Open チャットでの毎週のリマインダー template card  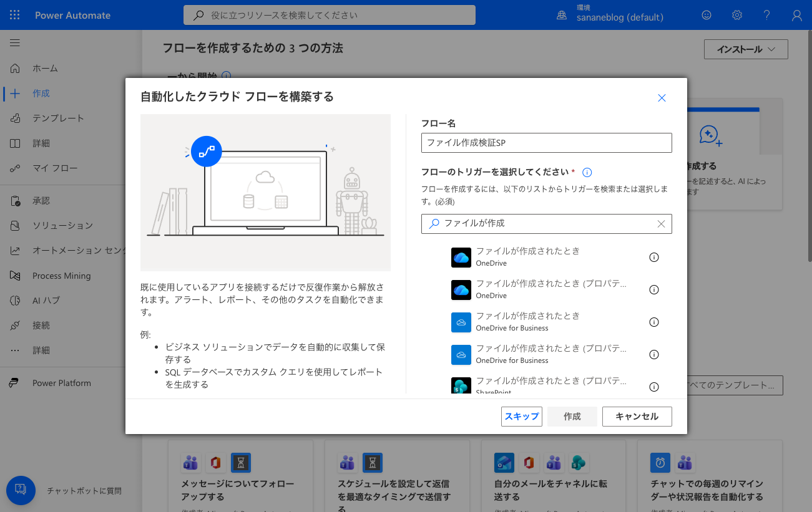pos(710,476)
